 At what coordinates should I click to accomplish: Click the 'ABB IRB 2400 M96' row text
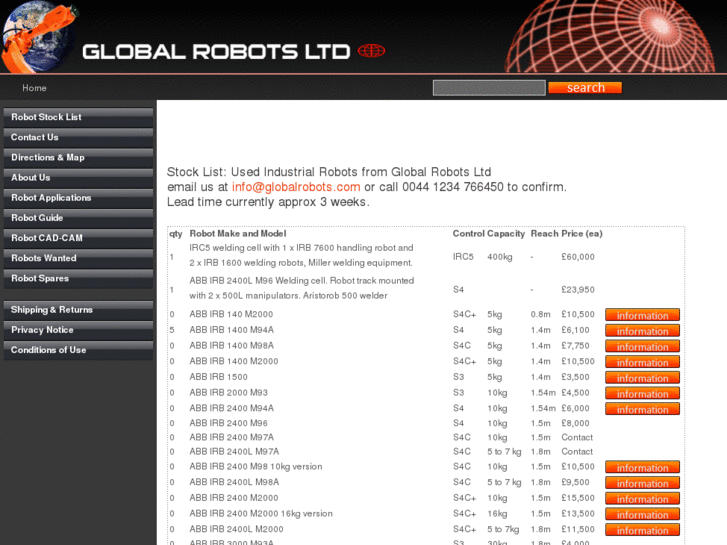click(x=229, y=423)
